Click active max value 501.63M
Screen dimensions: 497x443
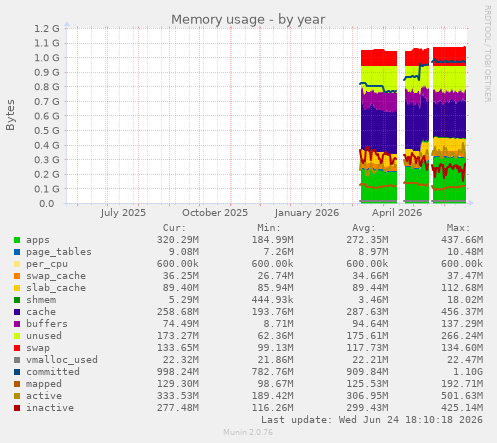462,396
